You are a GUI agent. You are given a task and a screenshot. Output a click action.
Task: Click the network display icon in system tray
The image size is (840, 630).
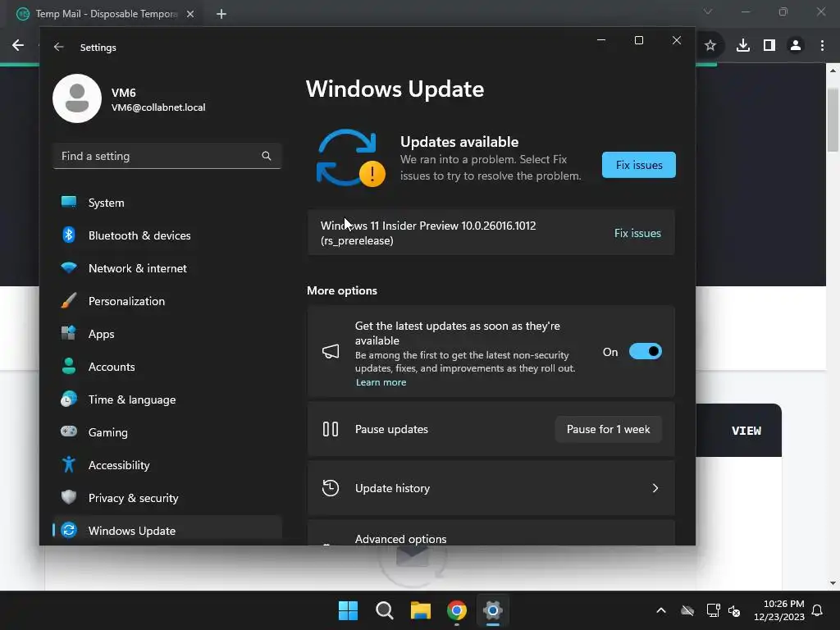tap(713, 610)
